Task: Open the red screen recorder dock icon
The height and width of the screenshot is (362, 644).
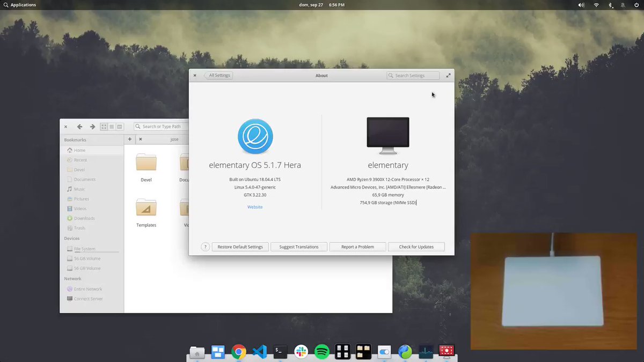Action: pyautogui.click(x=447, y=352)
